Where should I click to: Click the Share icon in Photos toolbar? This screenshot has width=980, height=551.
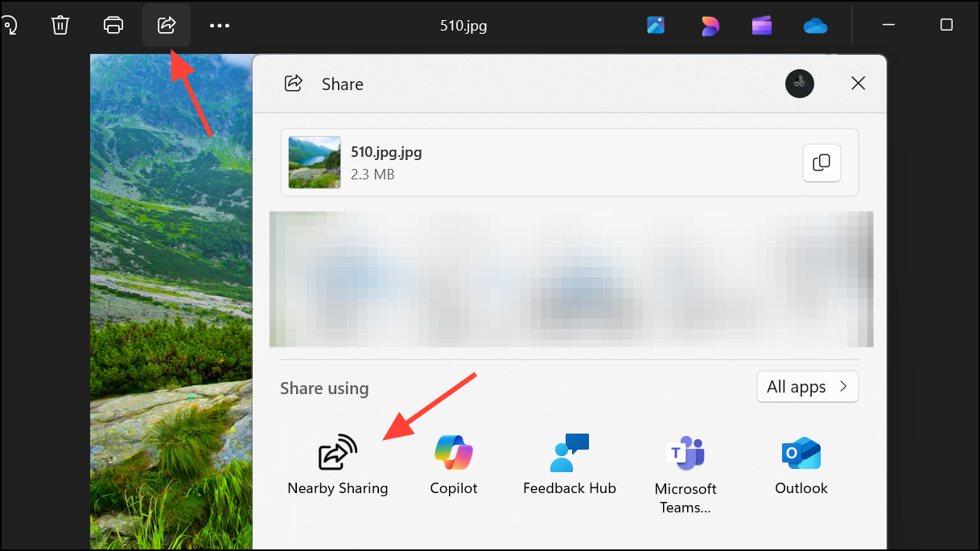pyautogui.click(x=167, y=25)
